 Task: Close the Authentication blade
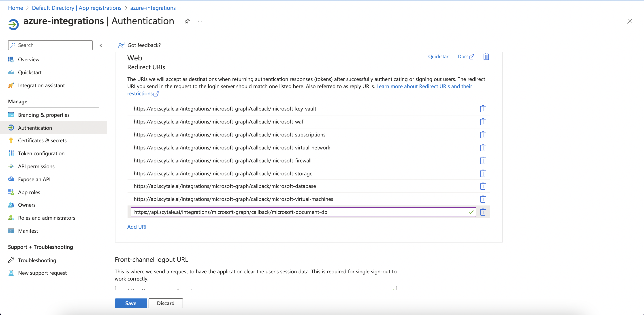coord(630,21)
